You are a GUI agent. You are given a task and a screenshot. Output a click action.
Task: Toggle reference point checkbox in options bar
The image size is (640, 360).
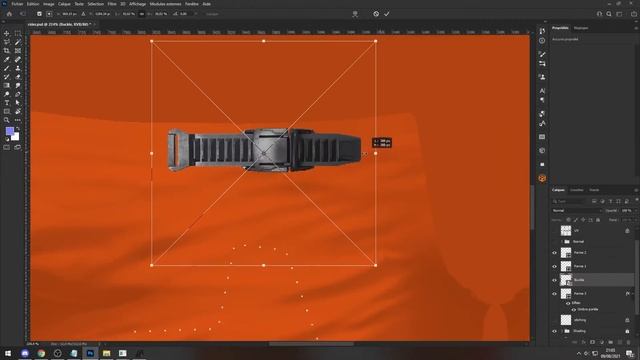[x=39, y=14]
